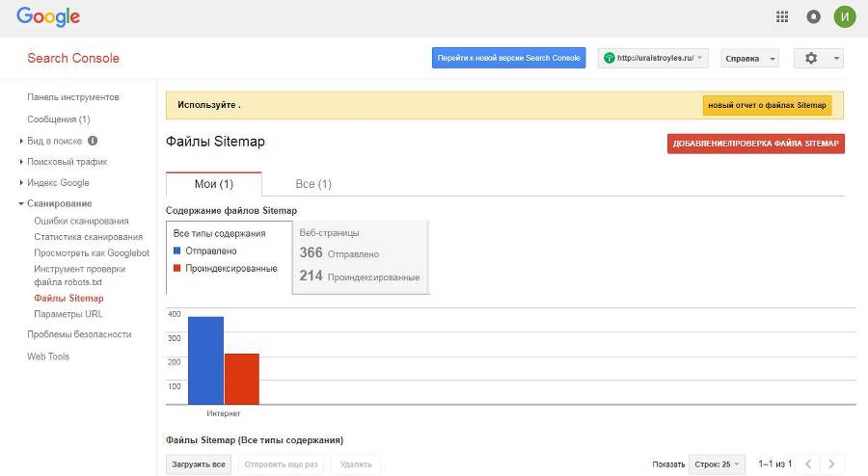The width and height of the screenshot is (868, 476).
Task: Open the settings gear menu
Action: coord(818,58)
